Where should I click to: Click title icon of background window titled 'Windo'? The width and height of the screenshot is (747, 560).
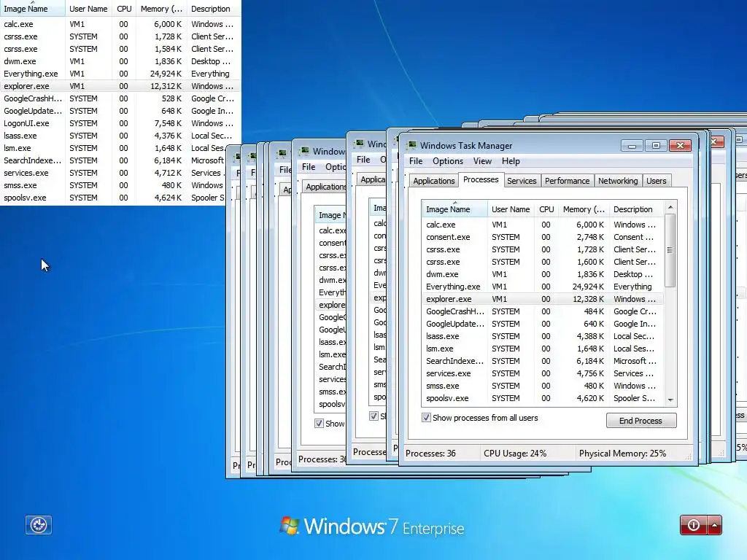[303, 151]
